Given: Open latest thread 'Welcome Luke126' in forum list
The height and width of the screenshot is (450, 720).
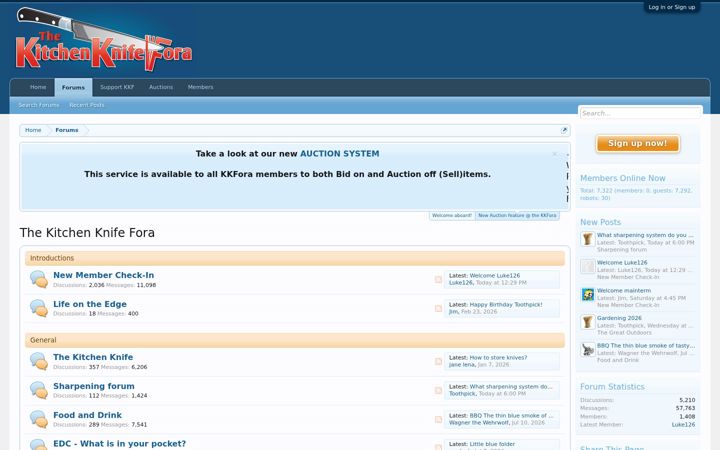Looking at the screenshot, I should pyautogui.click(x=495, y=276).
